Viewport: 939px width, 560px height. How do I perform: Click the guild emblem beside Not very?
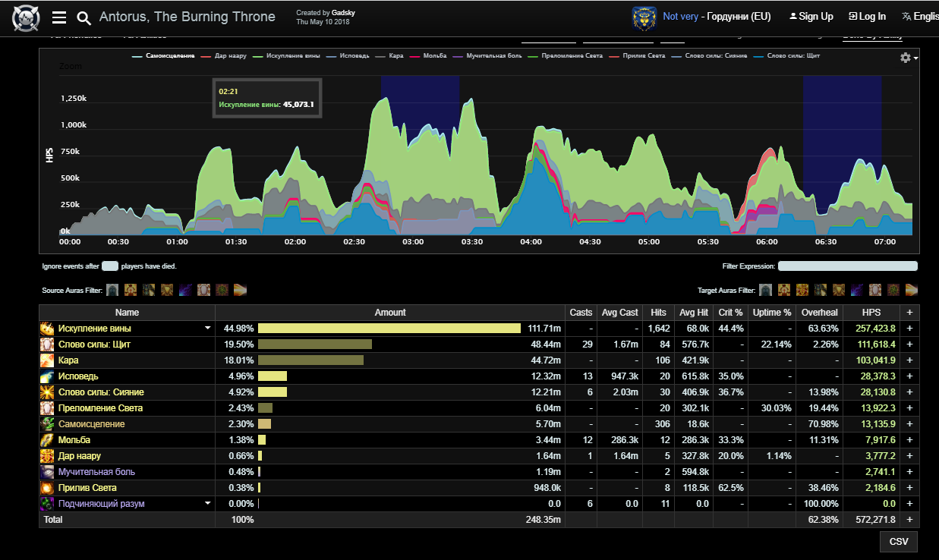coord(644,17)
